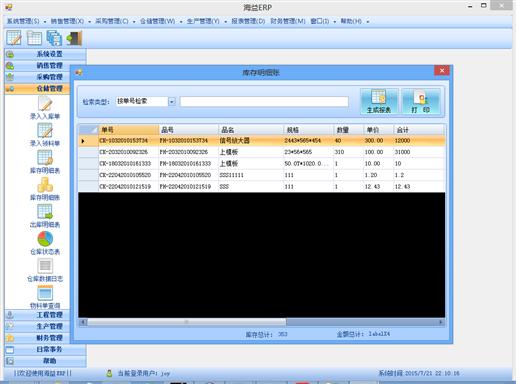The image size is (516, 384).
Task: Sort by the 单号 column header
Action: pyautogui.click(x=129, y=130)
